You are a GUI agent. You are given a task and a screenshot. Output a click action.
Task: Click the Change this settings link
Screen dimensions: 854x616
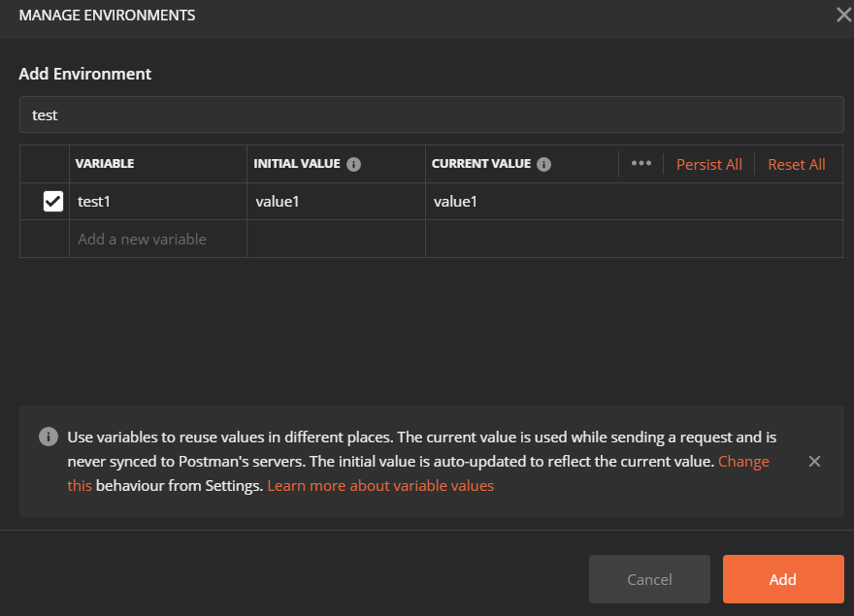pos(743,462)
